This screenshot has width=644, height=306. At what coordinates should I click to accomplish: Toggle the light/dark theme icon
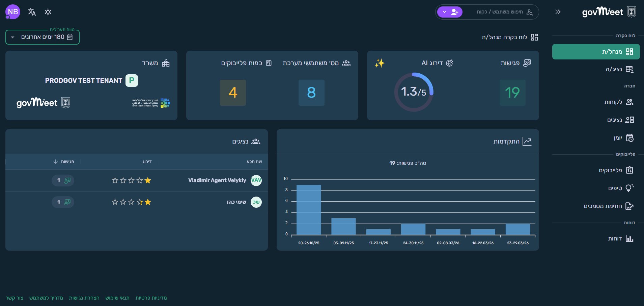click(x=48, y=12)
